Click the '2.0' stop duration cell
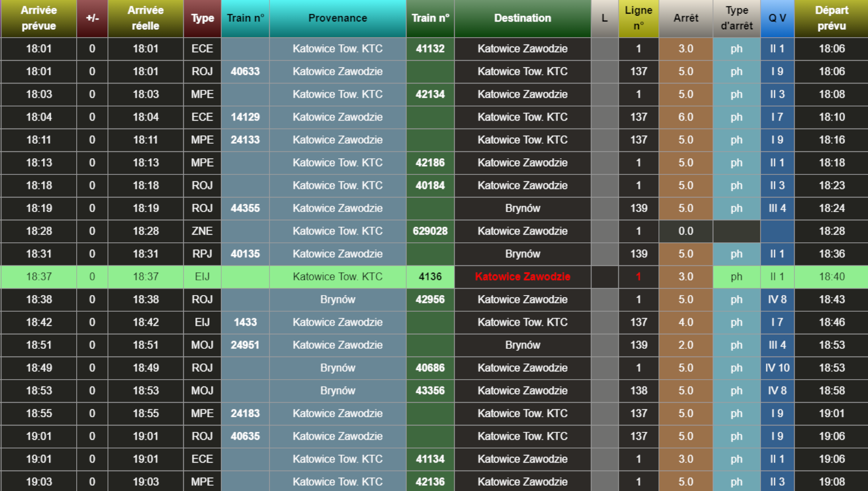The image size is (868, 491). 686,345
